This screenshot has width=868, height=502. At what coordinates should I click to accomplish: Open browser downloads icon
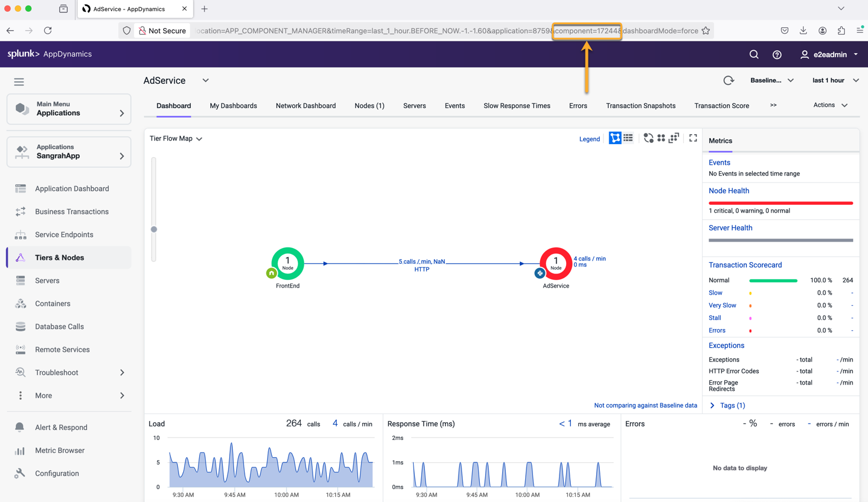coord(803,31)
